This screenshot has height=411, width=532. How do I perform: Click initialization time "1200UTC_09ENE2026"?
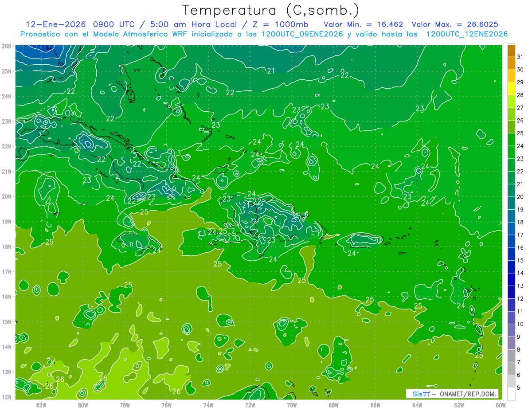tap(301, 34)
